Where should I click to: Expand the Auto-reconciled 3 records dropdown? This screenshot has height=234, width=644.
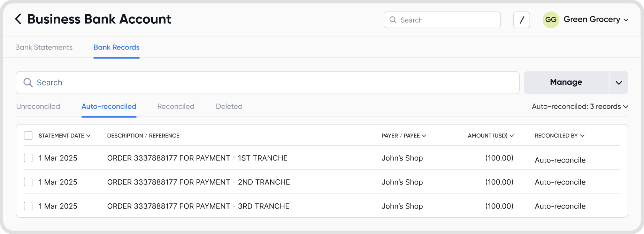(626, 106)
